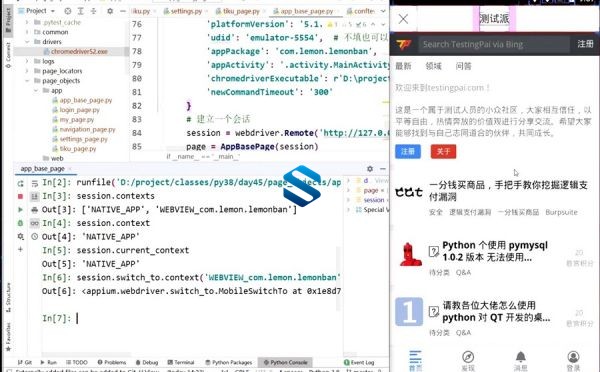Close the emulator page with the X icon

[x=403, y=19]
